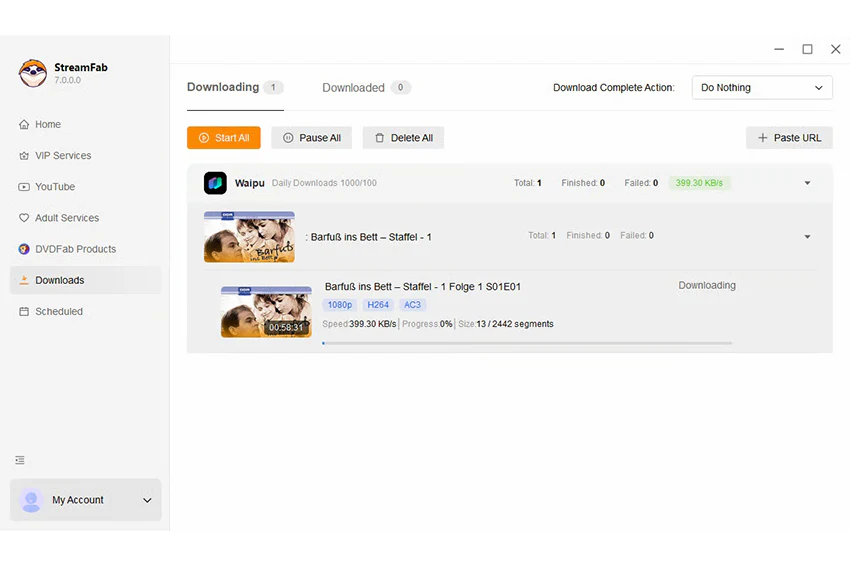Screen dimensions: 850x567
Task: Click the Paste URL button
Action: coord(789,138)
